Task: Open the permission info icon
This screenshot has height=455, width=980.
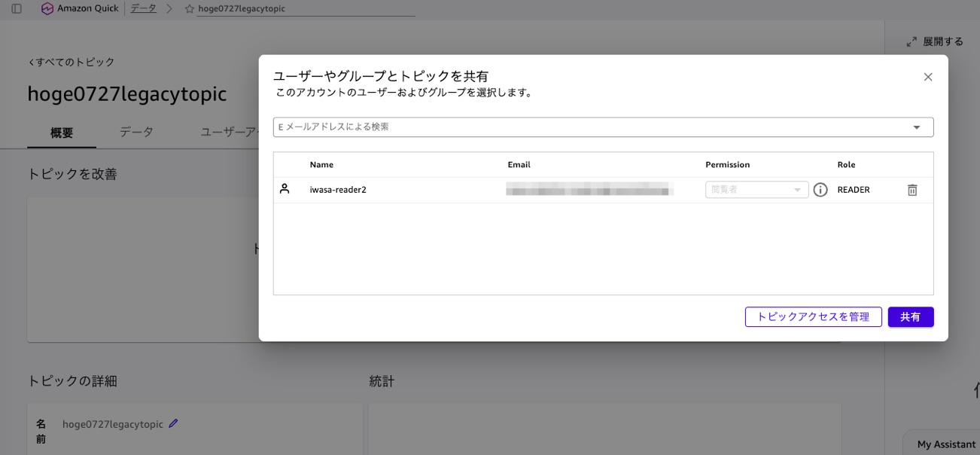Action: (x=820, y=190)
